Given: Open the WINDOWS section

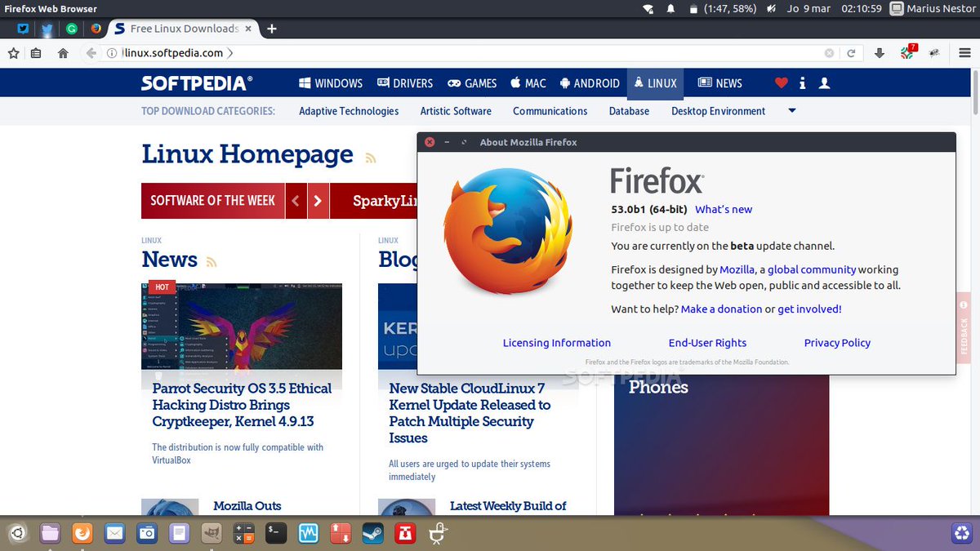Looking at the screenshot, I should (x=331, y=83).
